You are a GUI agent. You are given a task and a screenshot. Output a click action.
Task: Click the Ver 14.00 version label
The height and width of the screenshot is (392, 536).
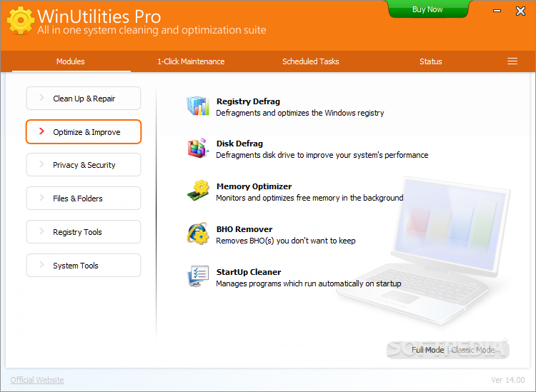point(508,380)
